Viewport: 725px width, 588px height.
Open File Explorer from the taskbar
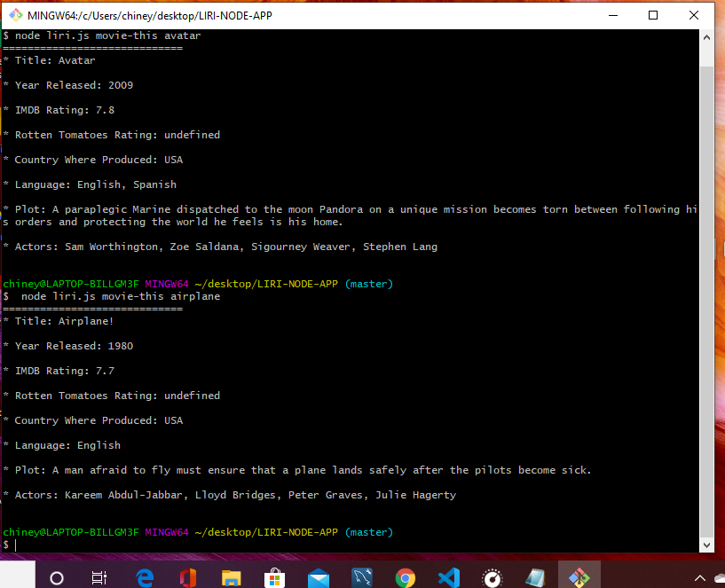(x=232, y=578)
